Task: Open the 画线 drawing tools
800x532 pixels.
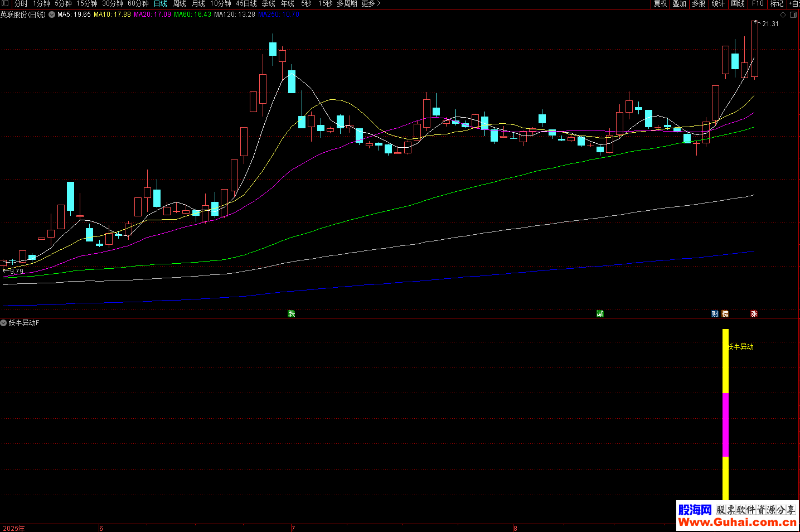Action: 738,3
